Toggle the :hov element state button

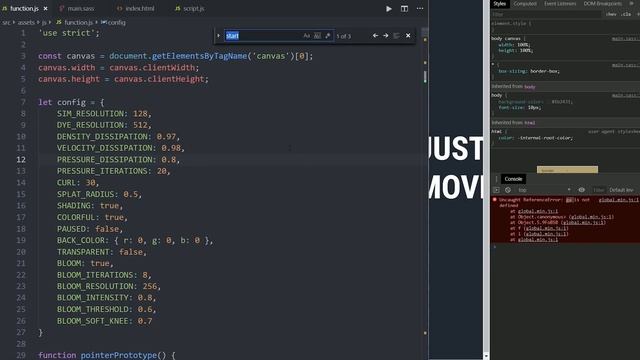coord(611,14)
